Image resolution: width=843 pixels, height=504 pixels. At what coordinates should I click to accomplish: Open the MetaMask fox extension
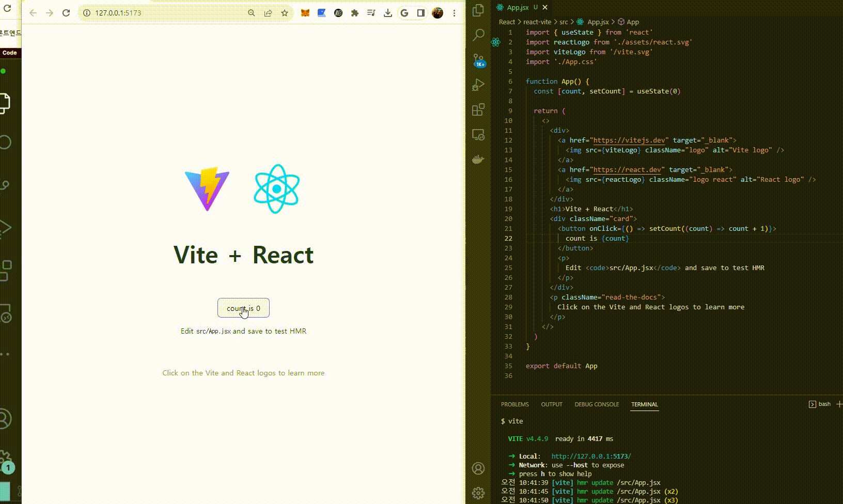[305, 13]
